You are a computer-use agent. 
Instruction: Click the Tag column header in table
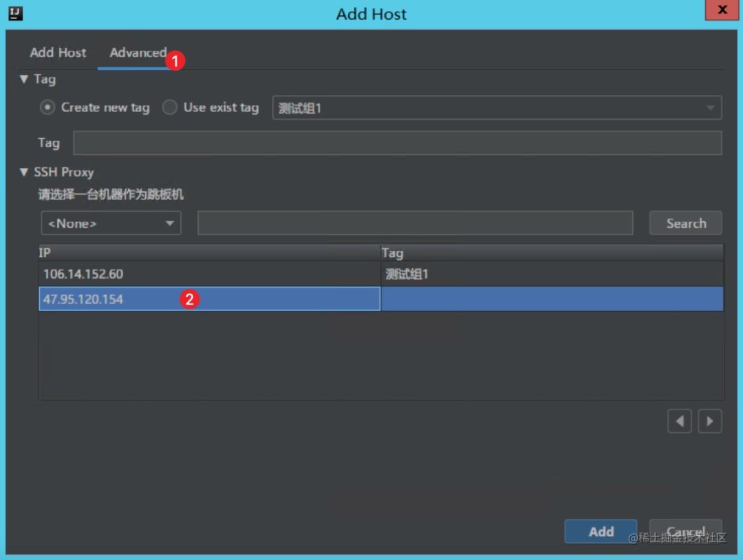(552, 252)
